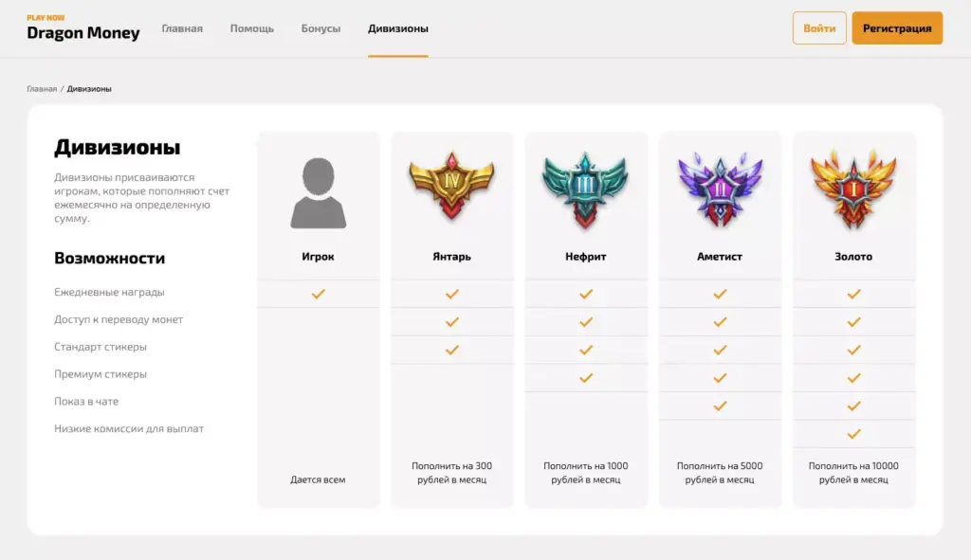Select the Дивизионы navigation tab
971x560 pixels.
tap(398, 28)
